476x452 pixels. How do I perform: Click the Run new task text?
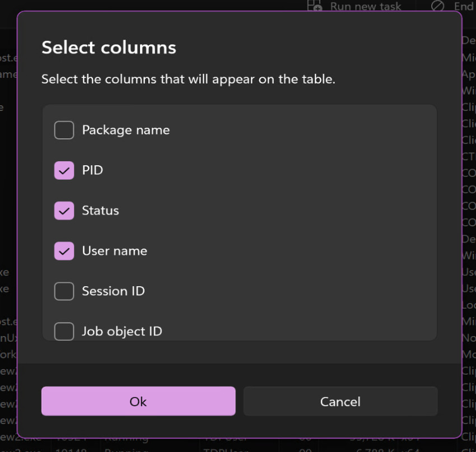coord(366,6)
